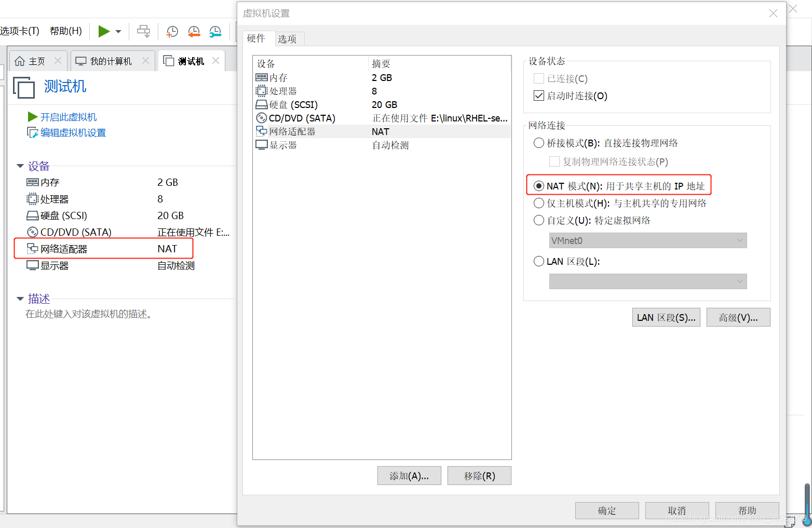
Task: Collapse the 描述 section
Action: coord(20,299)
